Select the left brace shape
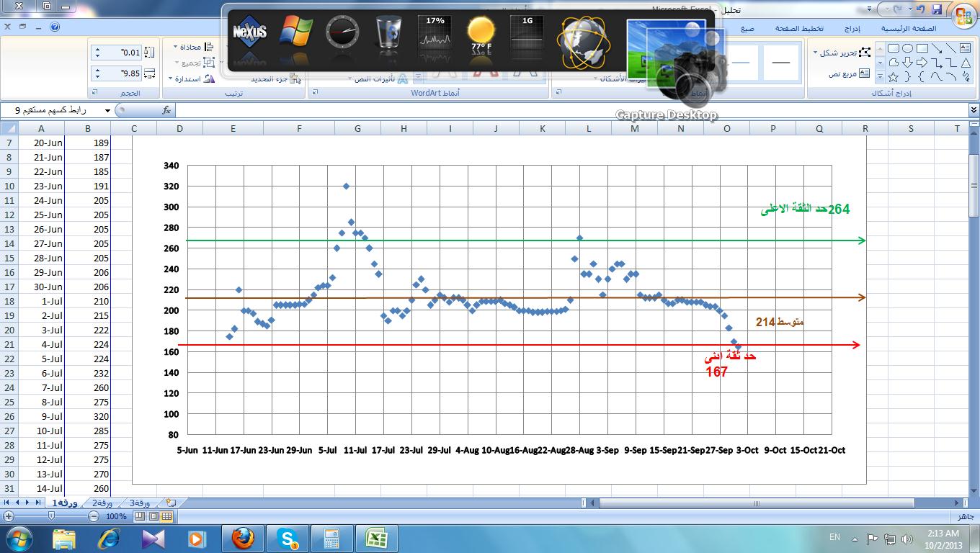This screenshot has height=553, width=980. pos(921,76)
